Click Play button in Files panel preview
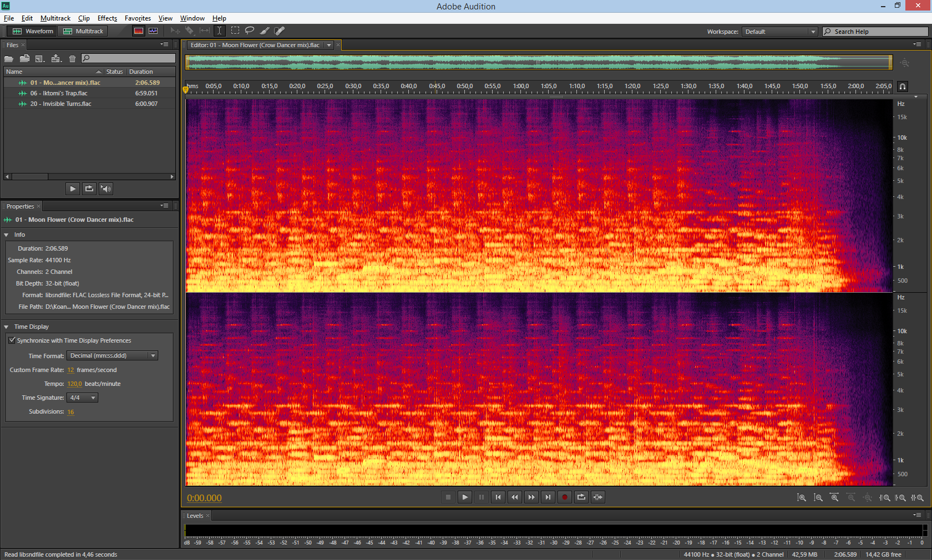This screenshot has width=932, height=560. tap(73, 189)
